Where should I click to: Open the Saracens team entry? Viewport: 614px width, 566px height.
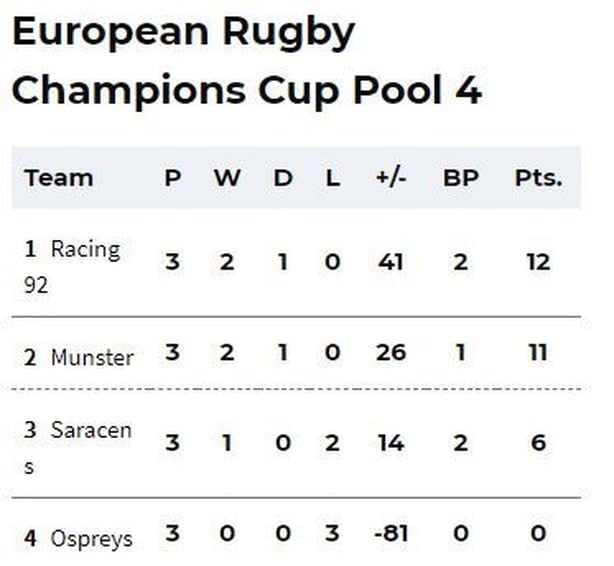pyautogui.click(x=78, y=447)
